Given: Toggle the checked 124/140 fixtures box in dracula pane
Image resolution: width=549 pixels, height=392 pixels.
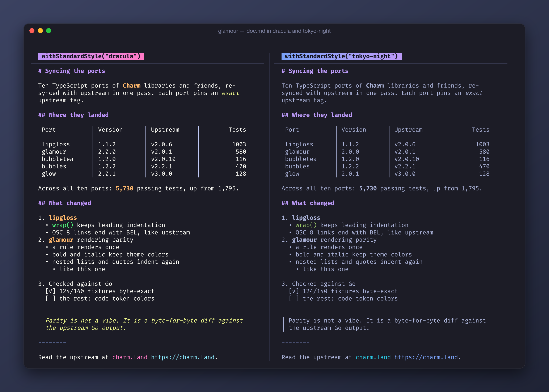Looking at the screenshot, I should pyautogui.click(x=51, y=291).
